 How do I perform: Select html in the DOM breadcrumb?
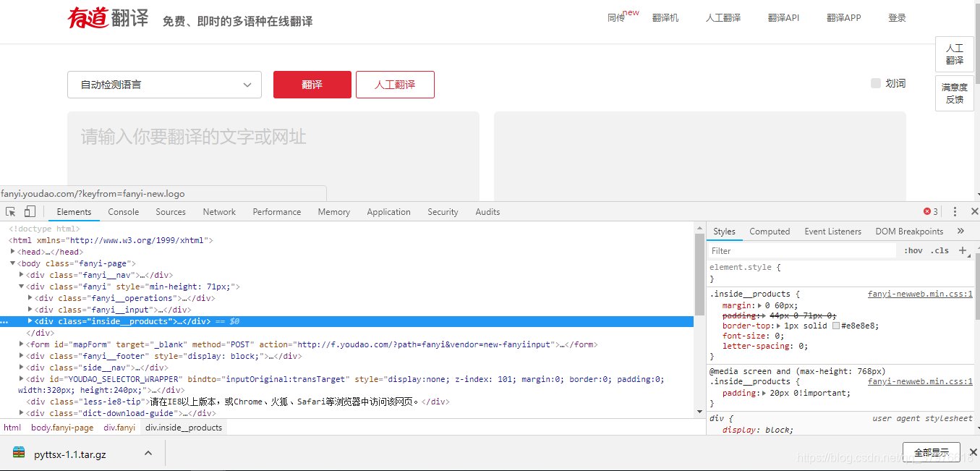(12, 428)
